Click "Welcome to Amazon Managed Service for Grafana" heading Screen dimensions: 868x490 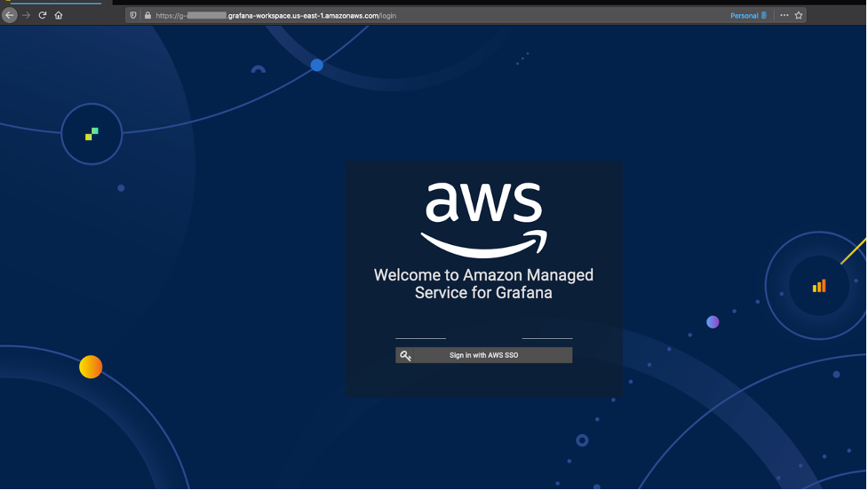click(484, 284)
